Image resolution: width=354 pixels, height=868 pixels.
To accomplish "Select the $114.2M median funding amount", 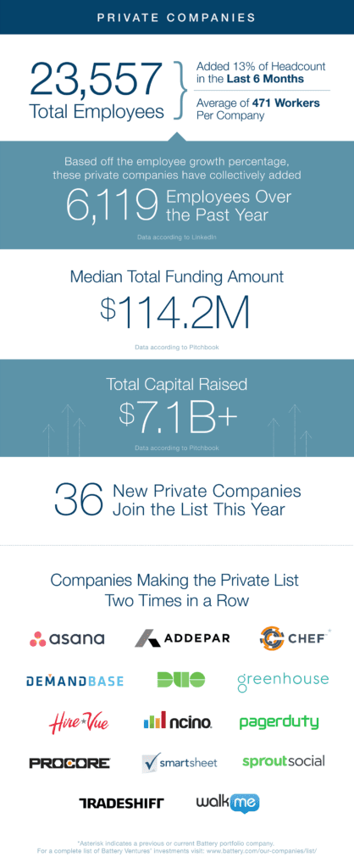I will [175, 314].
